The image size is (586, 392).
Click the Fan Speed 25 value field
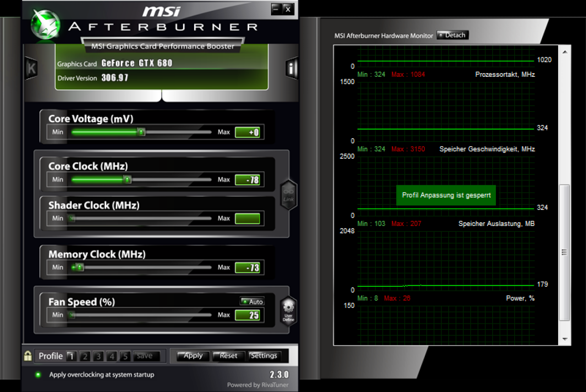247,315
